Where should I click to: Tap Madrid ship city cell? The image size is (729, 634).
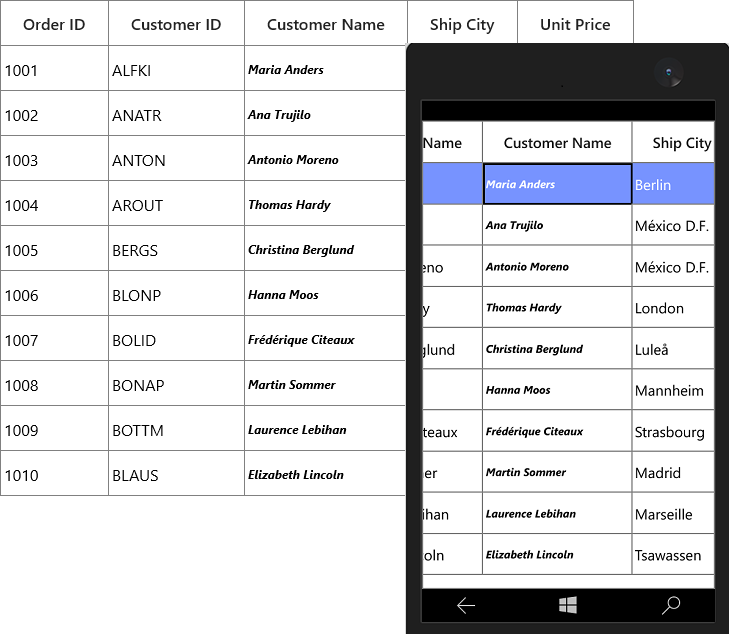tap(674, 472)
